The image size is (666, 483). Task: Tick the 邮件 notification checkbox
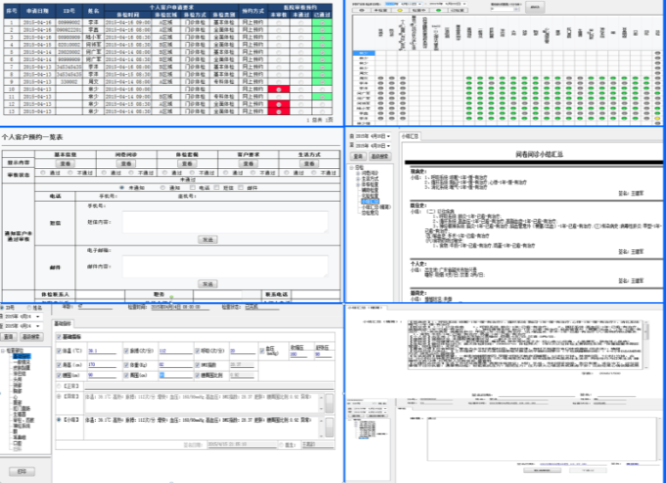(x=241, y=187)
